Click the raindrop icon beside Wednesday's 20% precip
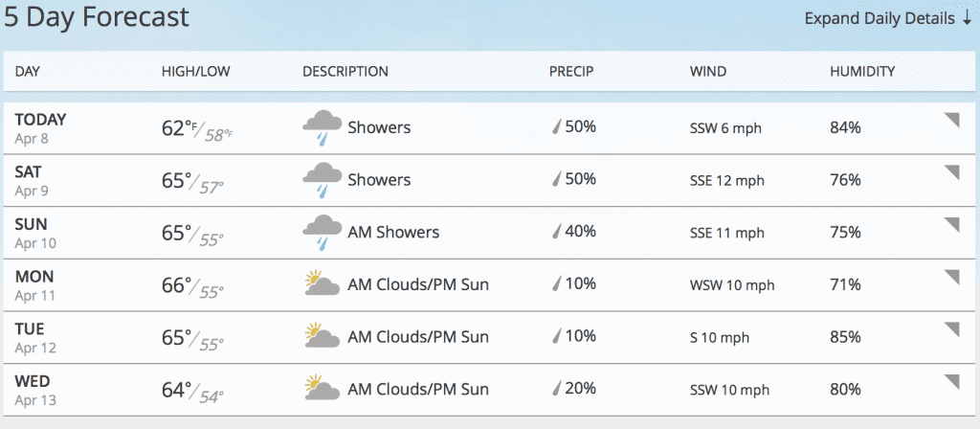 556,389
